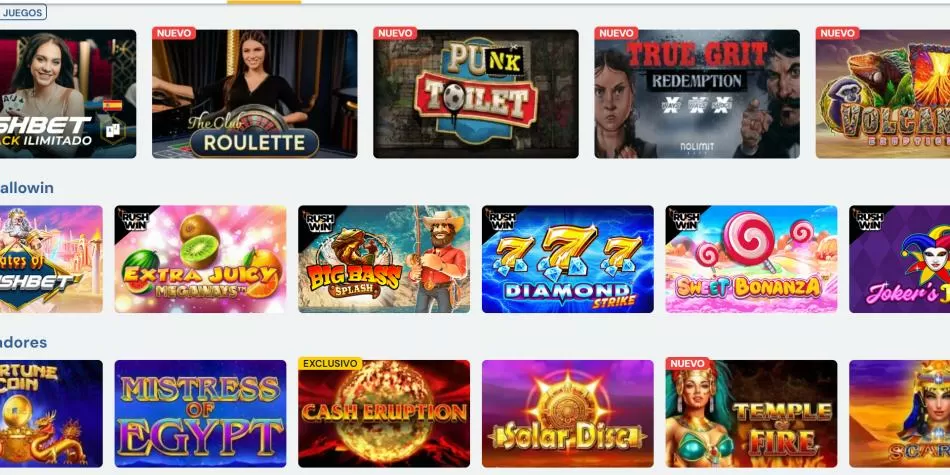This screenshot has height=475, width=950.
Task: Play the Cash Eruption exclusive game
Action: click(x=384, y=414)
